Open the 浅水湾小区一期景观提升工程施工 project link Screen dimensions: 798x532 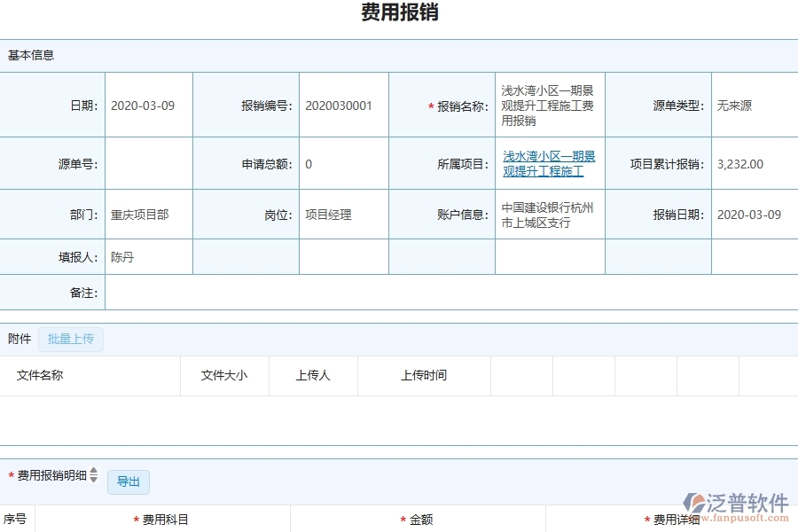click(x=548, y=163)
